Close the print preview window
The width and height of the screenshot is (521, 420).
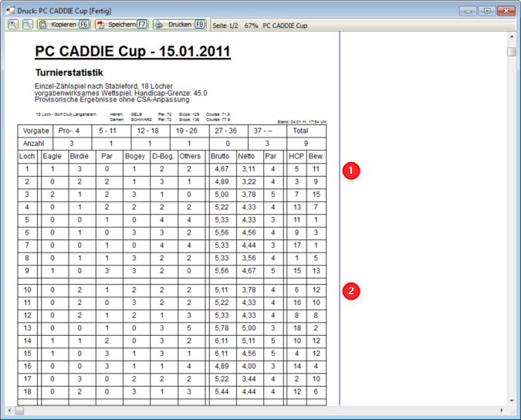click(x=508, y=10)
